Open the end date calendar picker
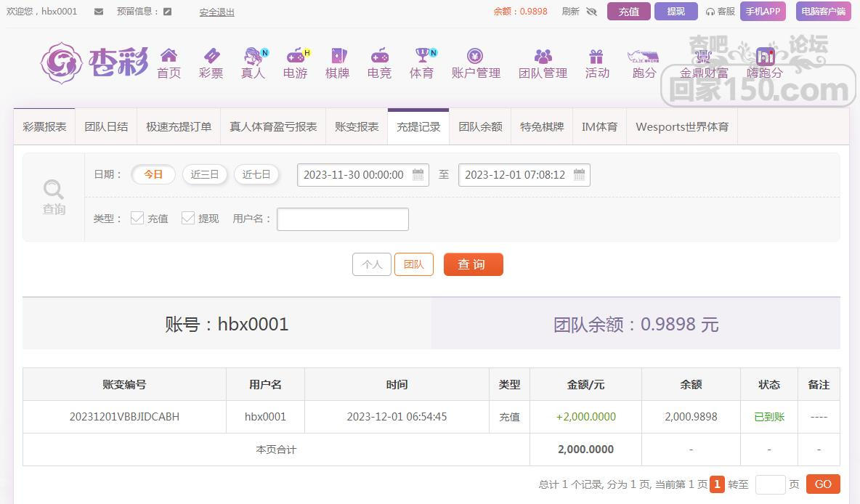This screenshot has width=860, height=504. pyautogui.click(x=579, y=174)
